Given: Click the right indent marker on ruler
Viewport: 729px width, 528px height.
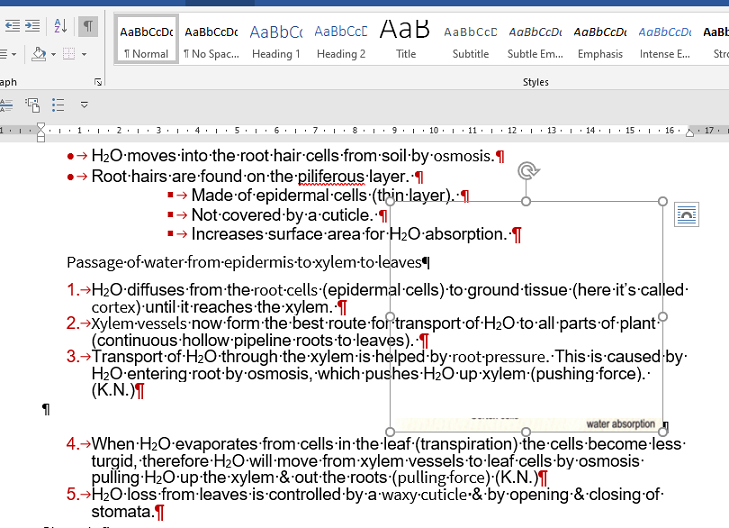Looking at the screenshot, I should tap(690, 133).
